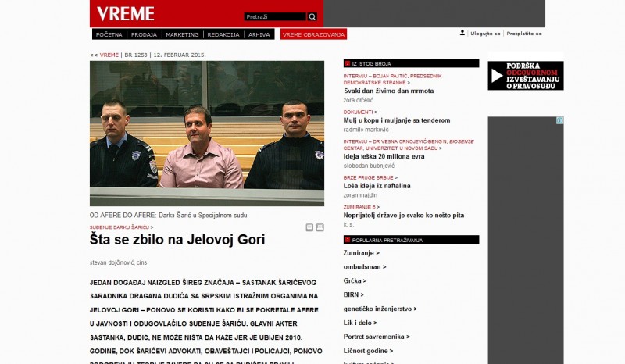Click Podrška odgovornom izveštavanju banner
The width and height of the screenshot is (625, 364).
point(526,75)
